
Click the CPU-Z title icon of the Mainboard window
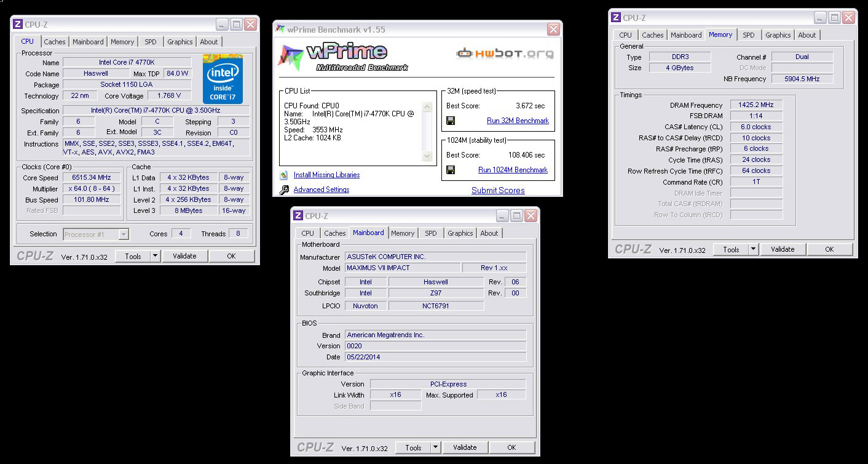click(298, 216)
